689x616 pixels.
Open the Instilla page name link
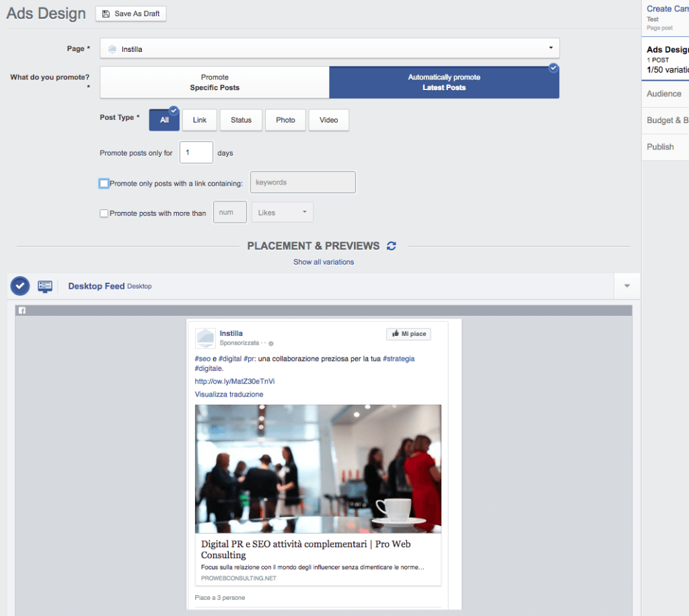[x=231, y=333]
